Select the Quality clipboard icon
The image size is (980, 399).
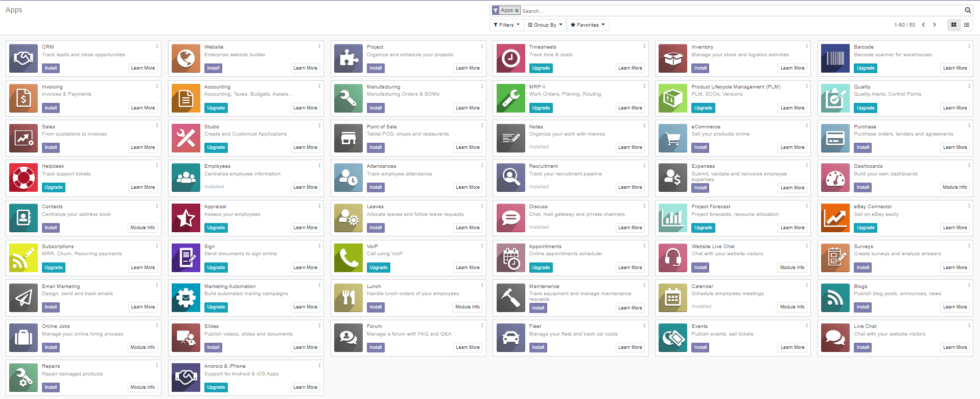coord(835,98)
